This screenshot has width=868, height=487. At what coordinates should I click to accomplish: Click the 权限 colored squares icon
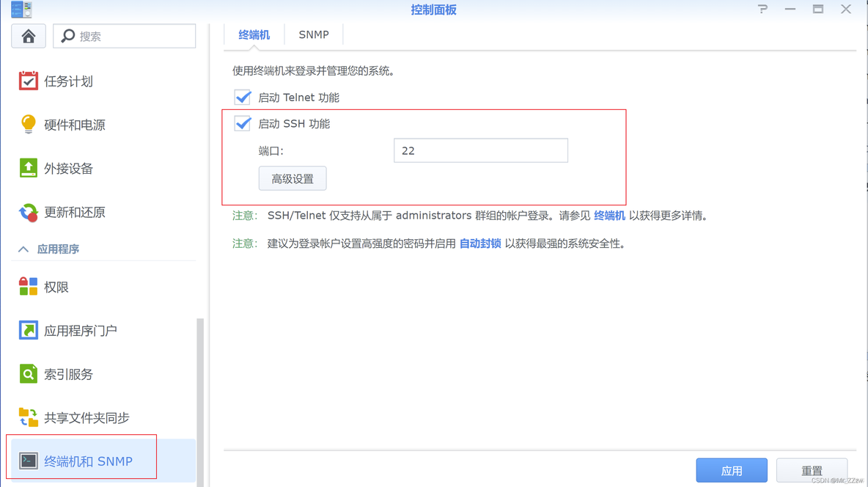[29, 287]
